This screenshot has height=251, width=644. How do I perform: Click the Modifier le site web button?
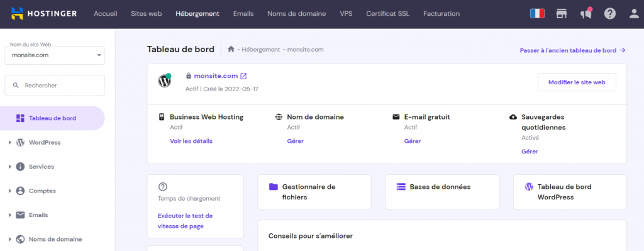pos(577,82)
